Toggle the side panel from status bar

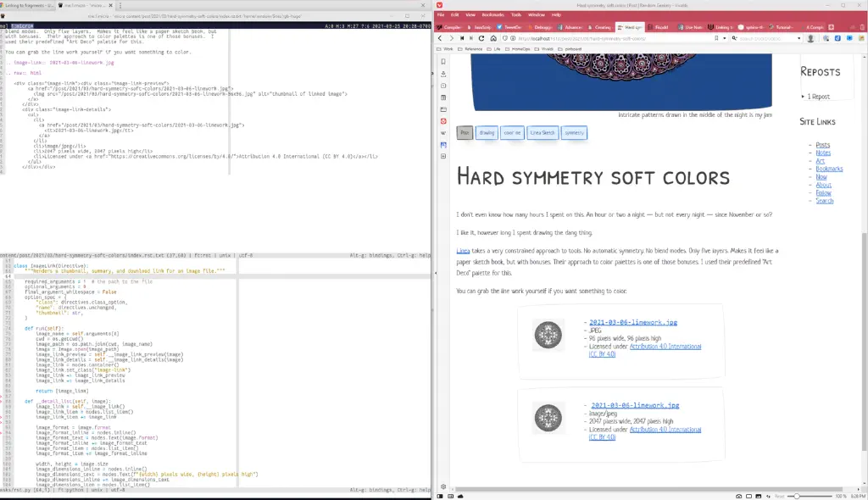click(440, 496)
